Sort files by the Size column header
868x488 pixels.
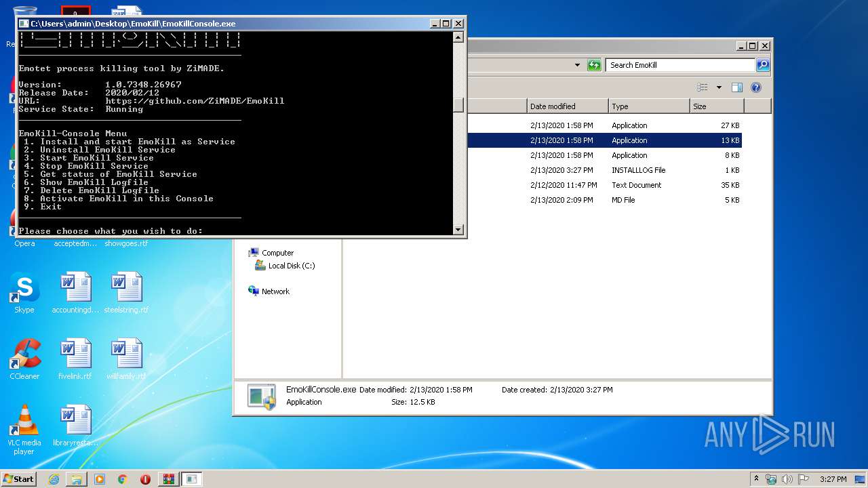717,106
